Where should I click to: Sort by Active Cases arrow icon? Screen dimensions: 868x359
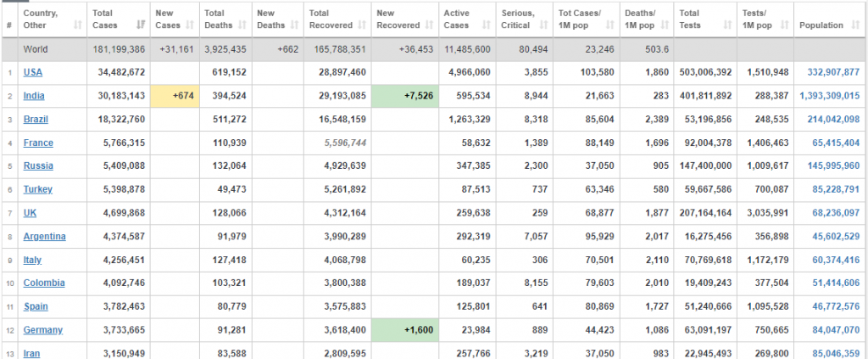(486, 25)
